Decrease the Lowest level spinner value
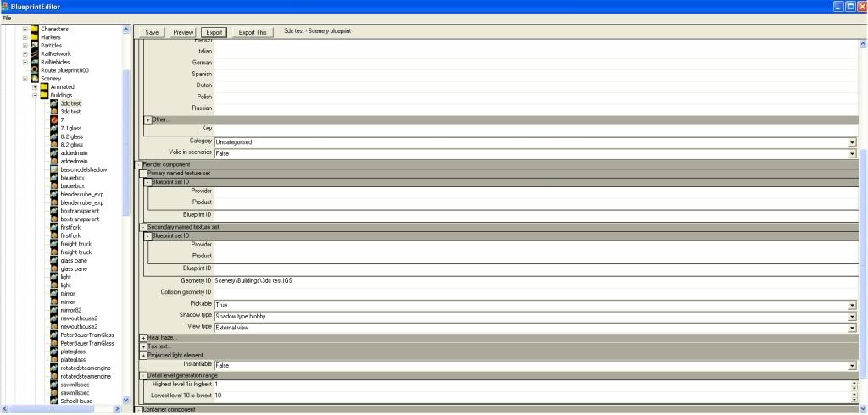Image resolution: width=868 pixels, height=415 pixels. (x=854, y=398)
